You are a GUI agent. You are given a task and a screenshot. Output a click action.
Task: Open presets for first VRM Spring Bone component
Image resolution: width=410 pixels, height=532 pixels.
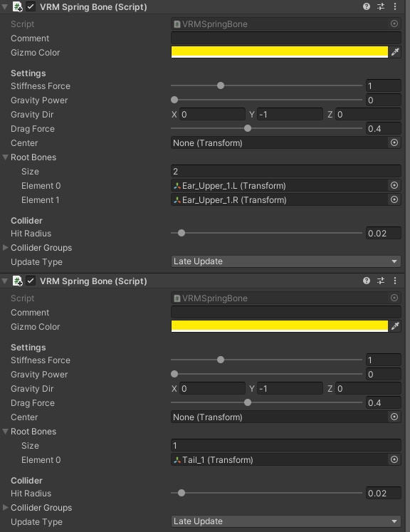click(x=381, y=6)
